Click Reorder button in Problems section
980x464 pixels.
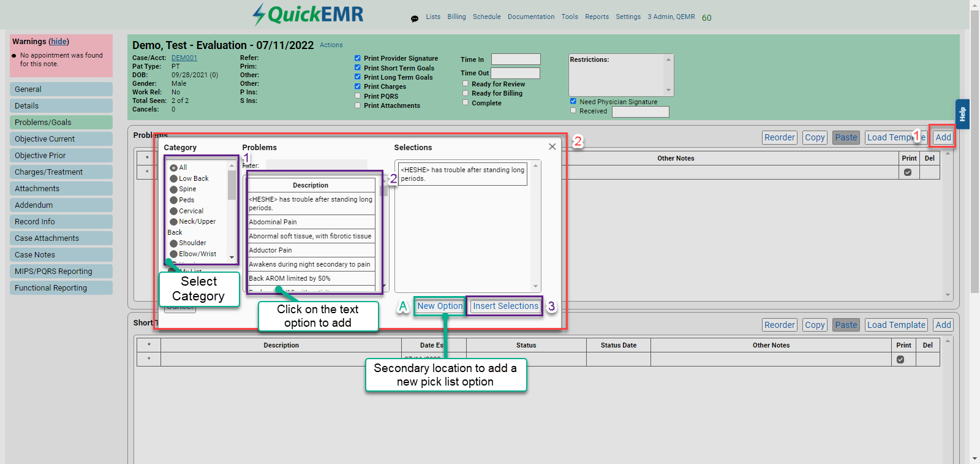(x=780, y=137)
